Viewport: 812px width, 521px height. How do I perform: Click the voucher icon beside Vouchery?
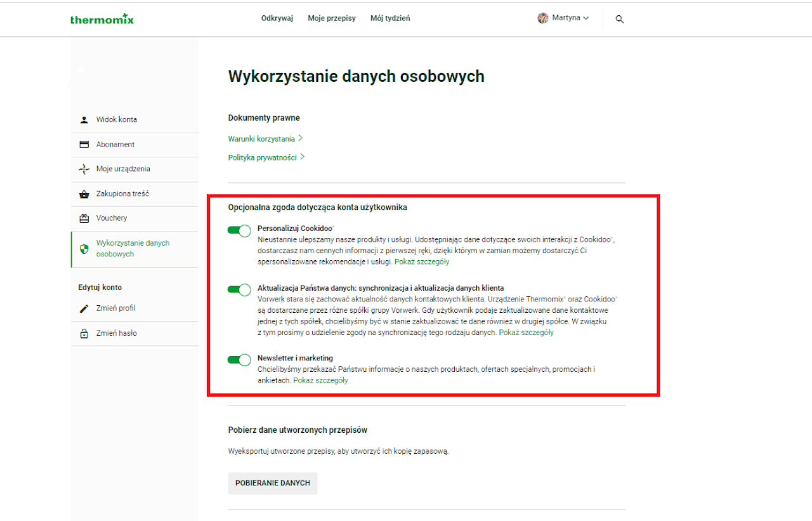click(x=84, y=218)
